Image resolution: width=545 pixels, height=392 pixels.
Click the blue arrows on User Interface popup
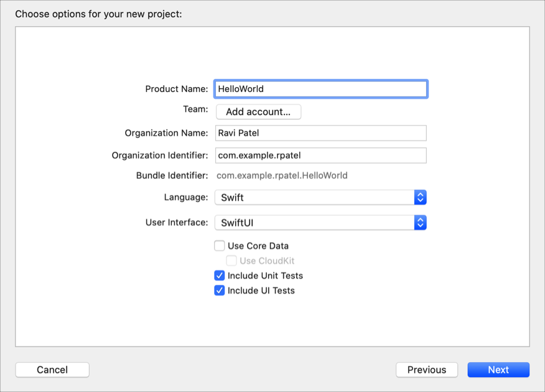tap(421, 223)
